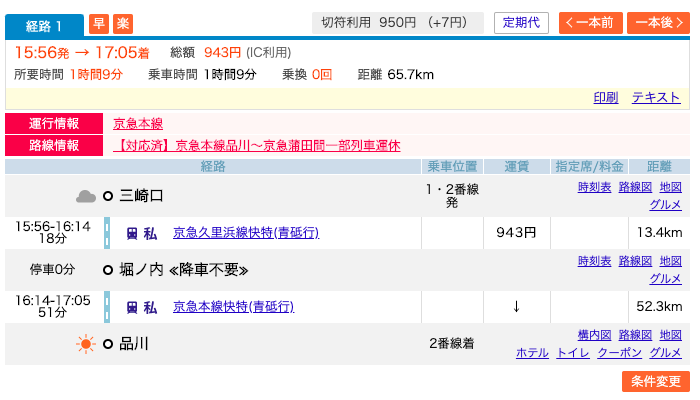Click the orange 早 badge

99,23
